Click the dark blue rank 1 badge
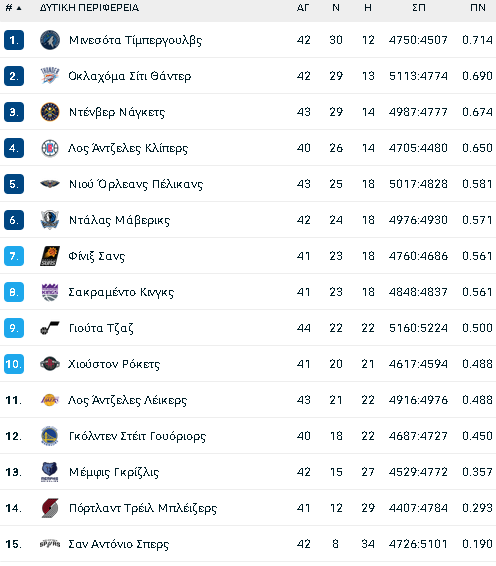 [x=14, y=40]
